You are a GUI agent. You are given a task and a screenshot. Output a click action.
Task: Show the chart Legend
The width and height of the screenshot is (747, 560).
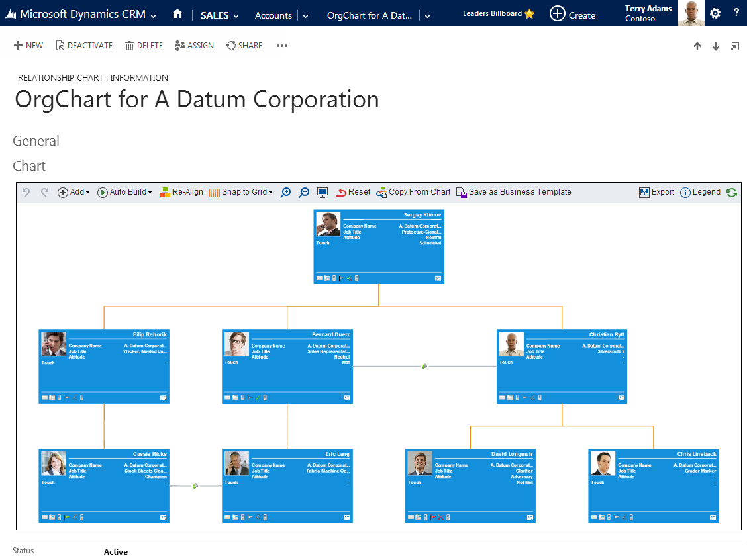701,192
